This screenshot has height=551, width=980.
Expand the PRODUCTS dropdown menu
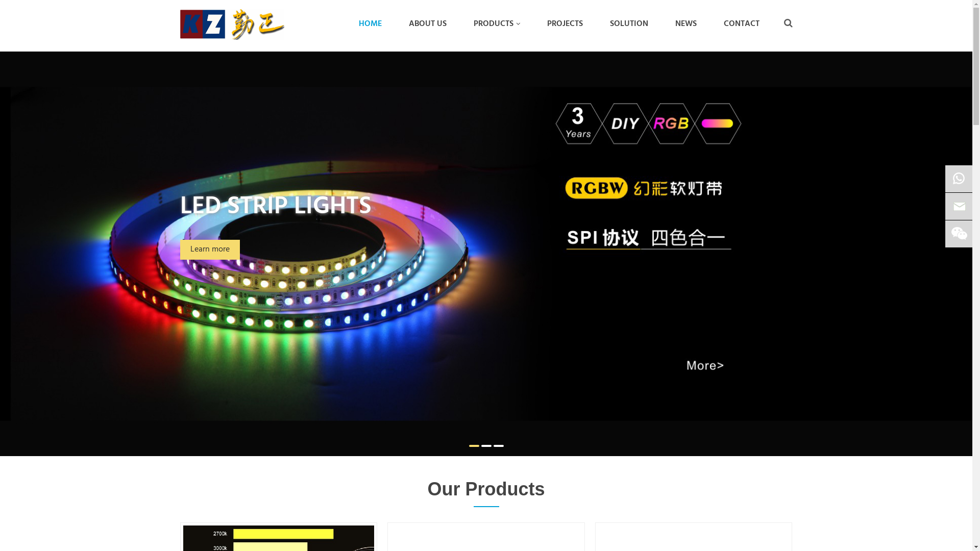tap(497, 24)
